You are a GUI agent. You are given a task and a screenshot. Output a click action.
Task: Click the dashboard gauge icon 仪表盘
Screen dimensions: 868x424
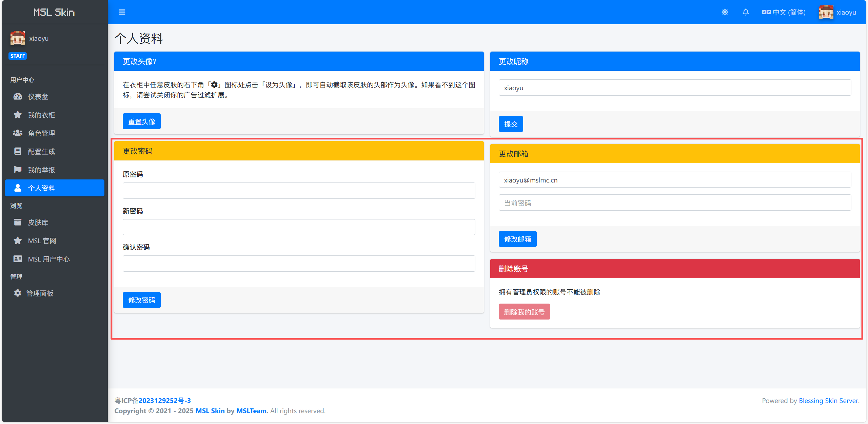click(18, 97)
